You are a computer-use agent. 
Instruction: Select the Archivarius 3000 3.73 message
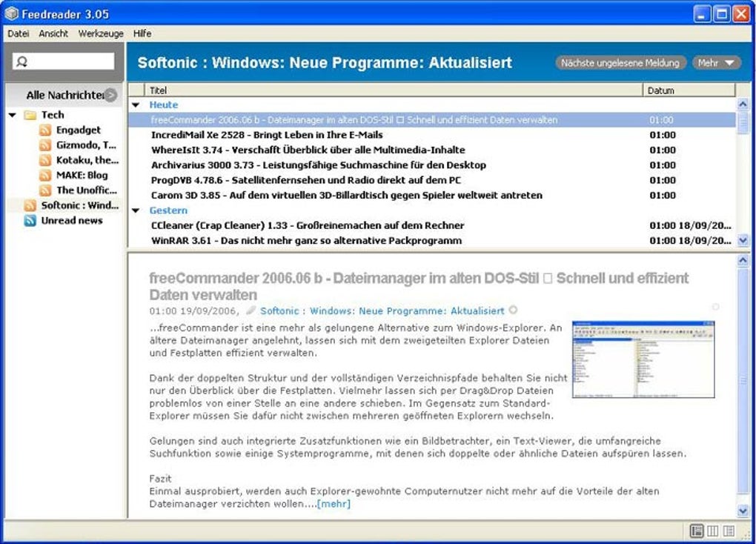pos(432,165)
